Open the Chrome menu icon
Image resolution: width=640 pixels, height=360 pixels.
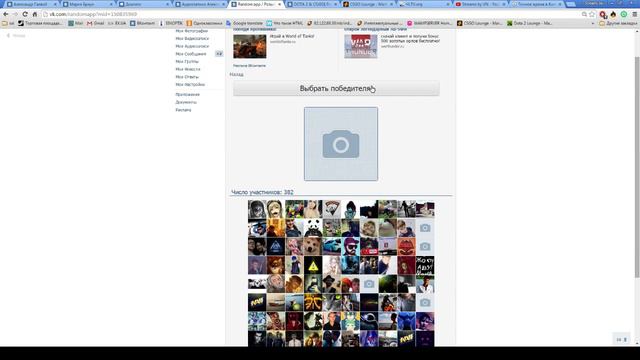634,14
